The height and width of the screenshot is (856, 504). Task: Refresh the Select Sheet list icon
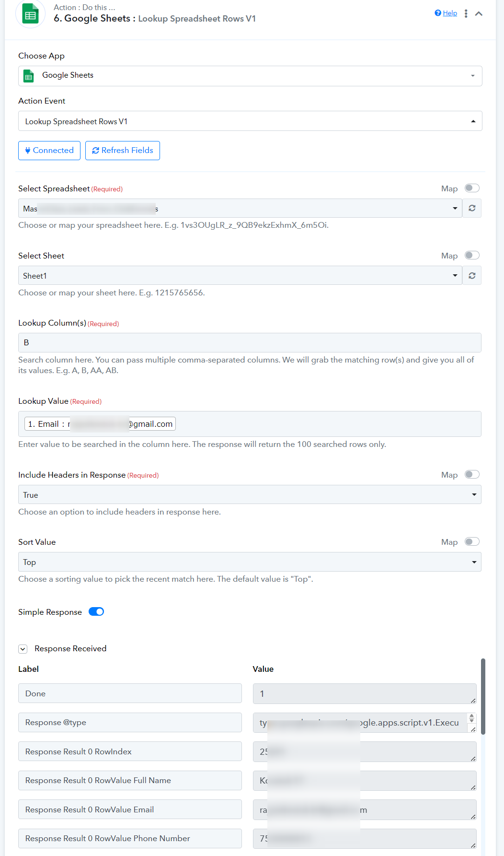(472, 276)
